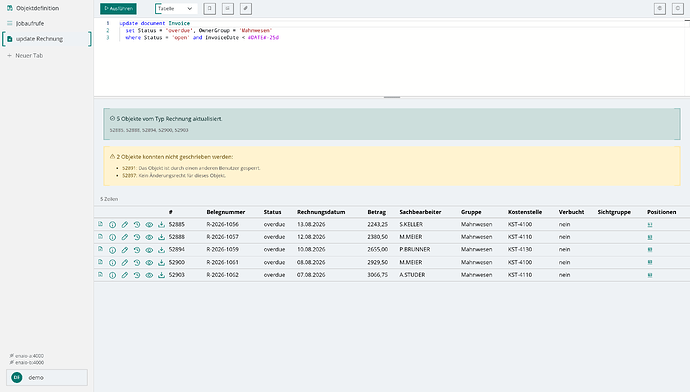Click the toolbar icon button between bookmark and eraser
The width and height of the screenshot is (690, 392).
click(x=228, y=8)
